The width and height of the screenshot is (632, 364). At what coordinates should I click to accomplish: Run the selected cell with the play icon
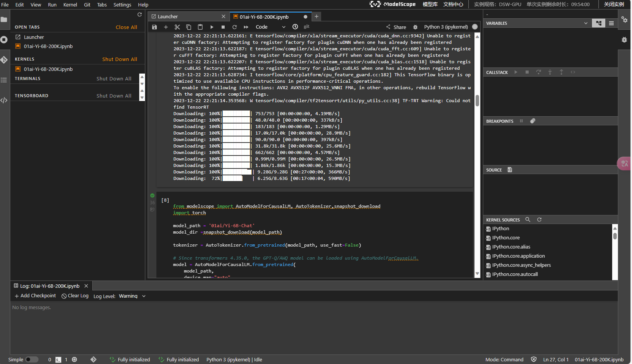click(212, 27)
